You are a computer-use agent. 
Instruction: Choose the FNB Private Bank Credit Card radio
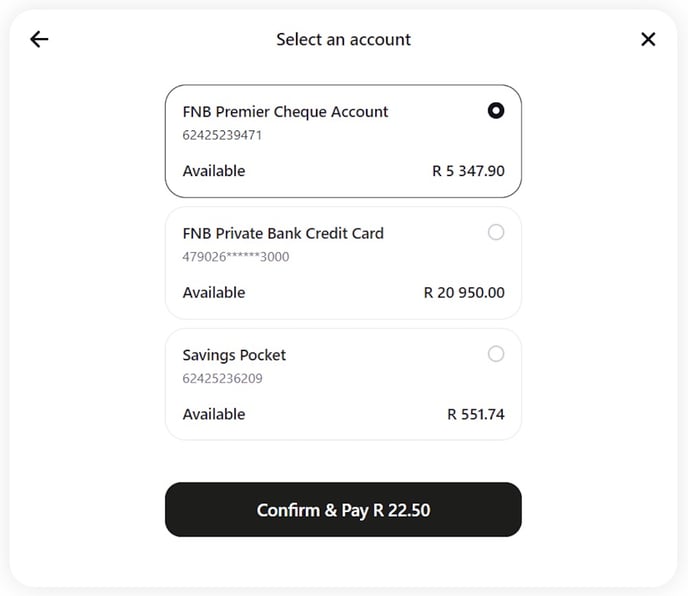[496, 233]
